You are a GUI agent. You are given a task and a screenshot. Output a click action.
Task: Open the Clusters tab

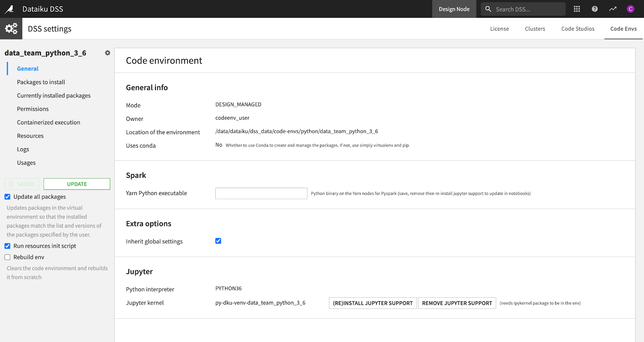click(535, 29)
